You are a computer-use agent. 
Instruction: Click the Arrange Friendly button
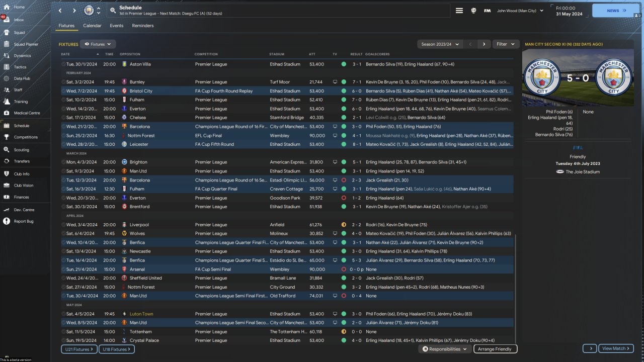[495, 349]
